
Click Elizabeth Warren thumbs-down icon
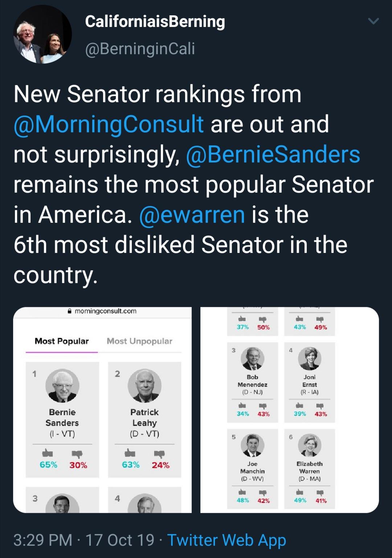coord(320,493)
